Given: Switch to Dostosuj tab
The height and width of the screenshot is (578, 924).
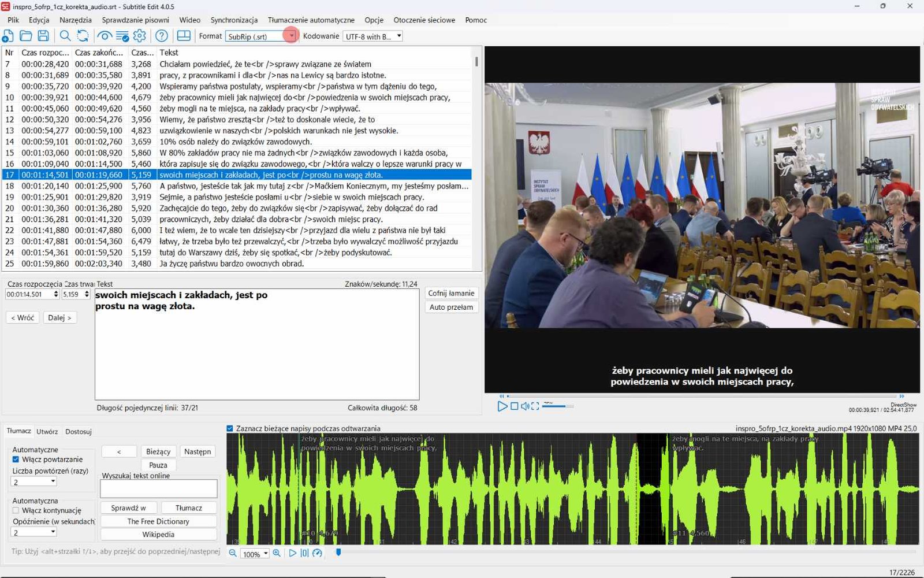Looking at the screenshot, I should point(79,431).
